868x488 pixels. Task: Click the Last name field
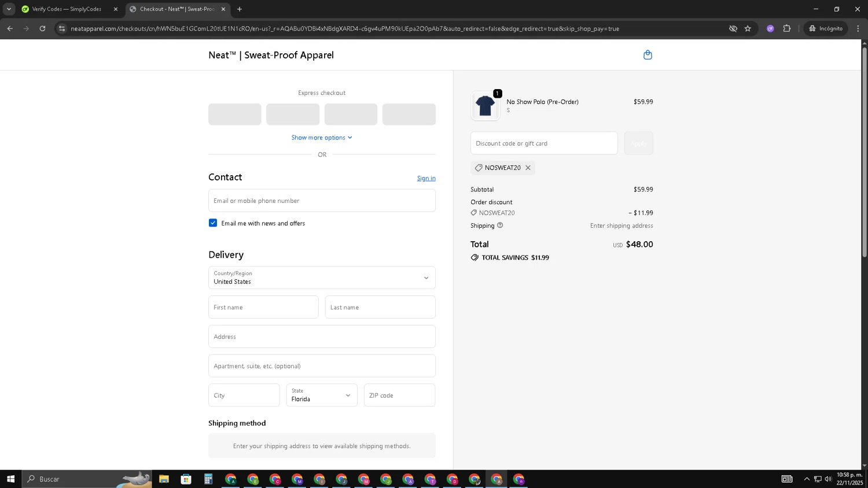pyautogui.click(x=380, y=307)
